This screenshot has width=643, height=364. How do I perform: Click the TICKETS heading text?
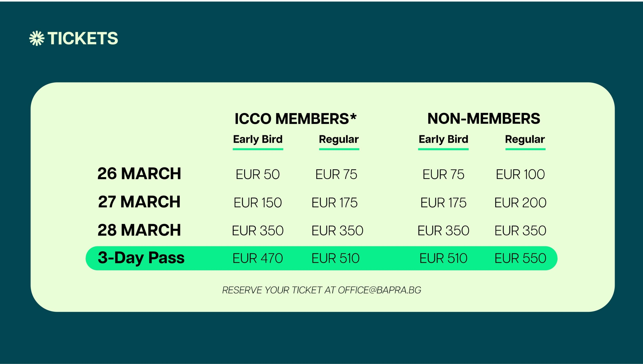pyautogui.click(x=83, y=38)
